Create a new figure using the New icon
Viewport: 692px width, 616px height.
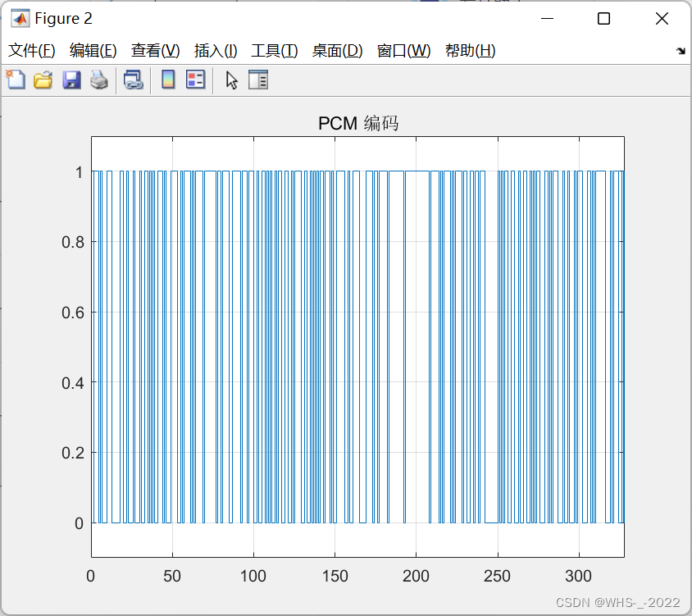coord(16,80)
